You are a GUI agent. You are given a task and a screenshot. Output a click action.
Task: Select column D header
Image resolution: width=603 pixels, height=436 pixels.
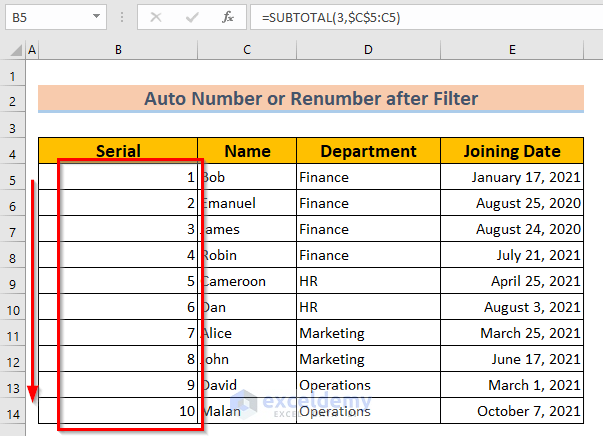pos(368,50)
